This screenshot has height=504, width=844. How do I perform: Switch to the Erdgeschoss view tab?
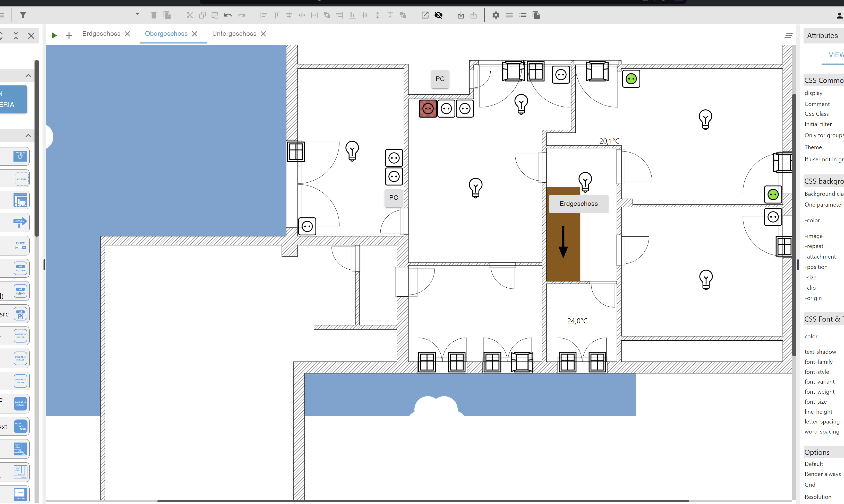[101, 34]
